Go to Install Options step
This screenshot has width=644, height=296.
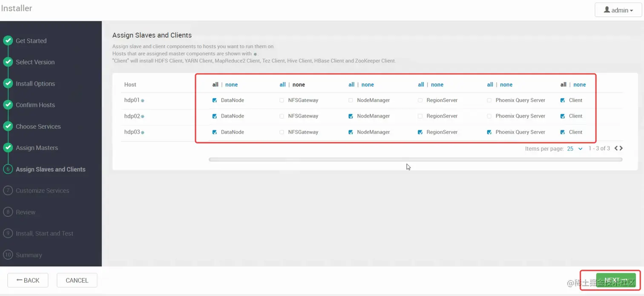(35, 84)
